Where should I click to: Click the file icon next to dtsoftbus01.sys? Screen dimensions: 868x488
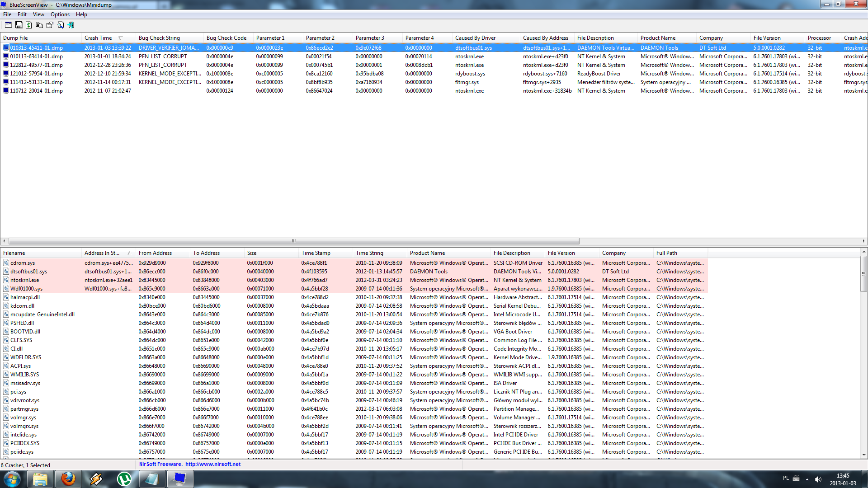6,272
